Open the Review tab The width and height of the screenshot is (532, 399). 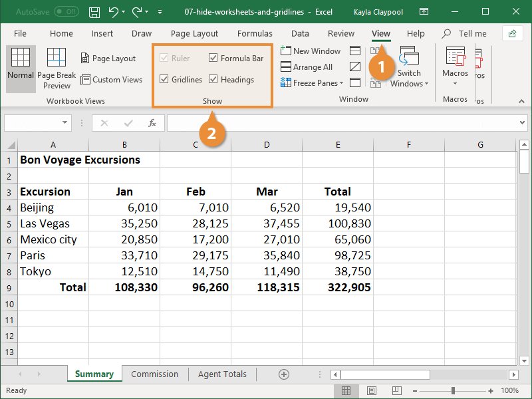[341, 34]
